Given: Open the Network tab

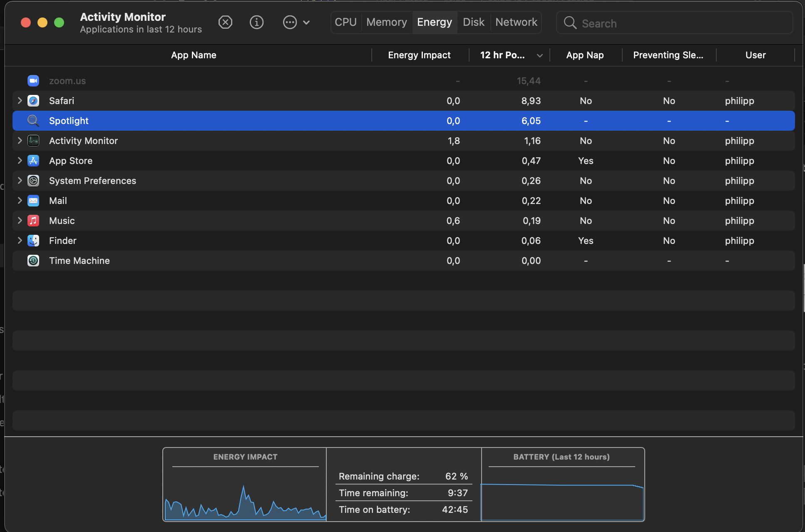Looking at the screenshot, I should (516, 22).
